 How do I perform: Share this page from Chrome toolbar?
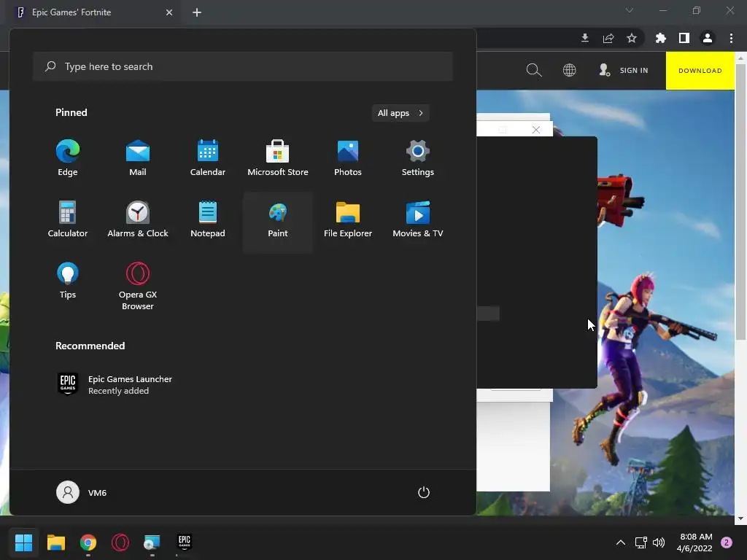(x=608, y=38)
